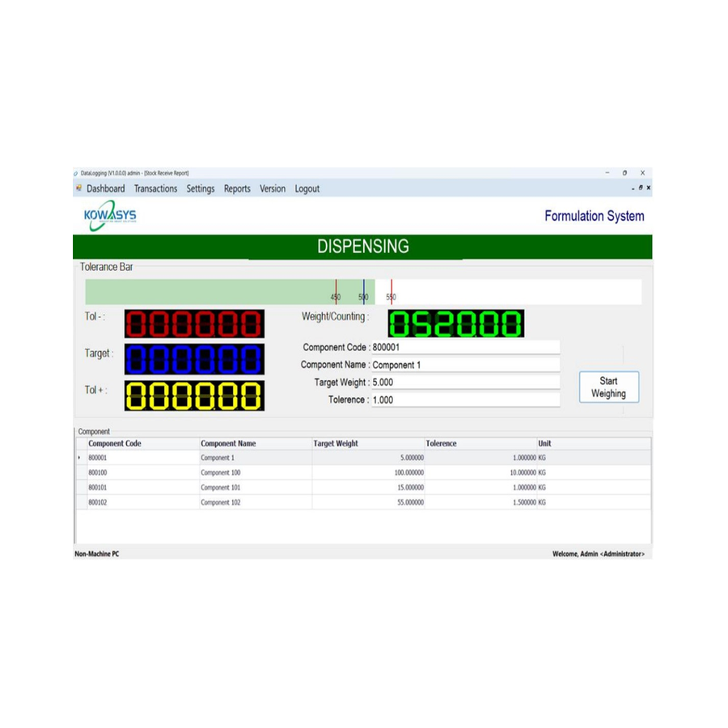Click Logout in the menu bar
Screen dimensions: 728x728
click(x=307, y=188)
